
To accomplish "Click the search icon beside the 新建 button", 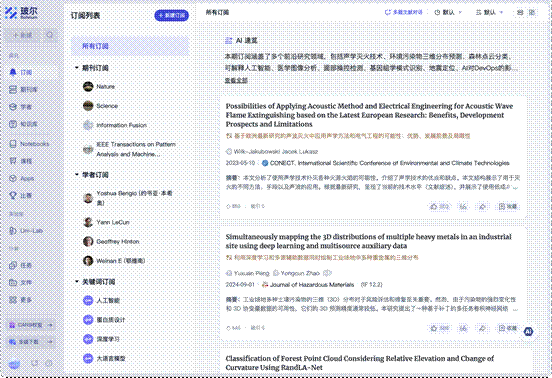I will 50,35.
